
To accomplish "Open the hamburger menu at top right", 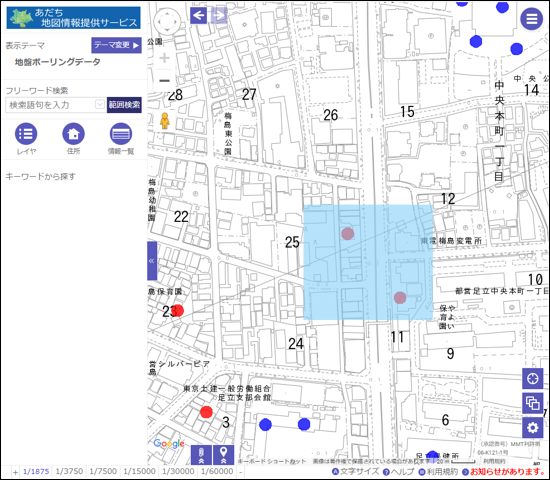I will (531, 18).
